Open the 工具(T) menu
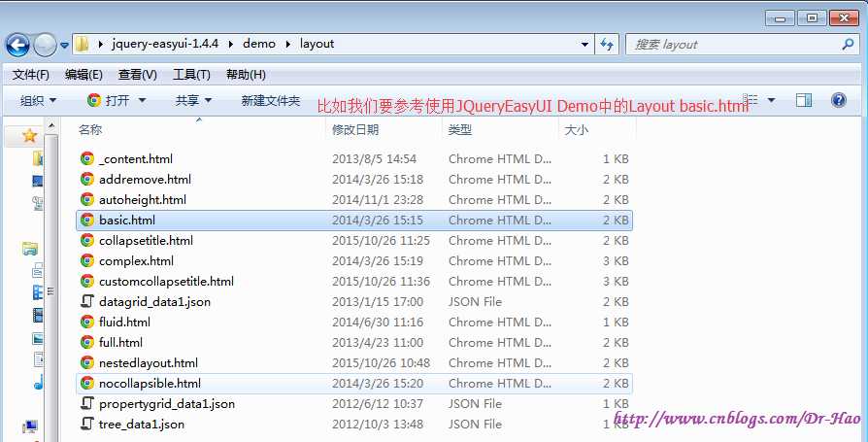 pyautogui.click(x=191, y=75)
